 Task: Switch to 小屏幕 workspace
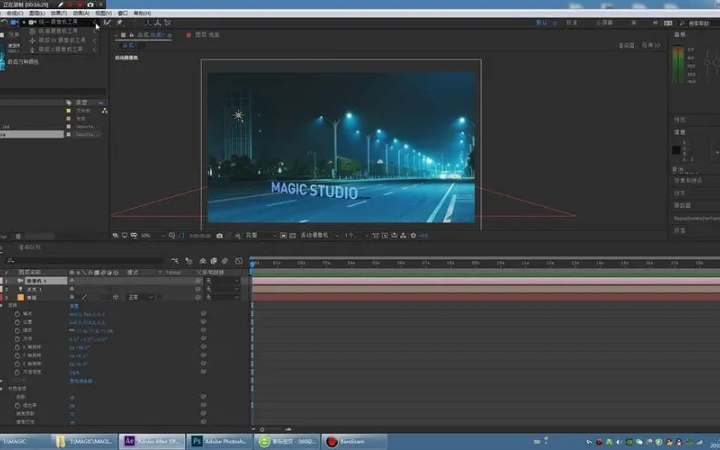pyautogui.click(x=604, y=22)
